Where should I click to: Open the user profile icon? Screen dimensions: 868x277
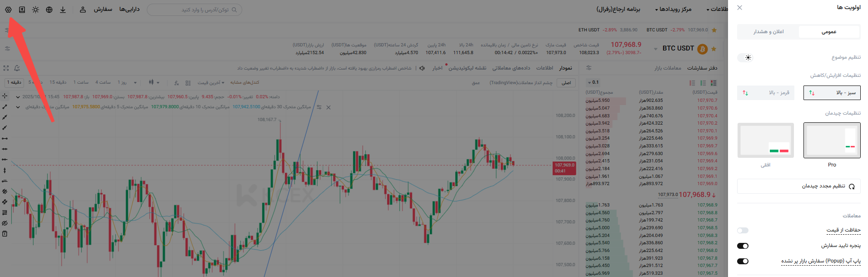point(83,10)
